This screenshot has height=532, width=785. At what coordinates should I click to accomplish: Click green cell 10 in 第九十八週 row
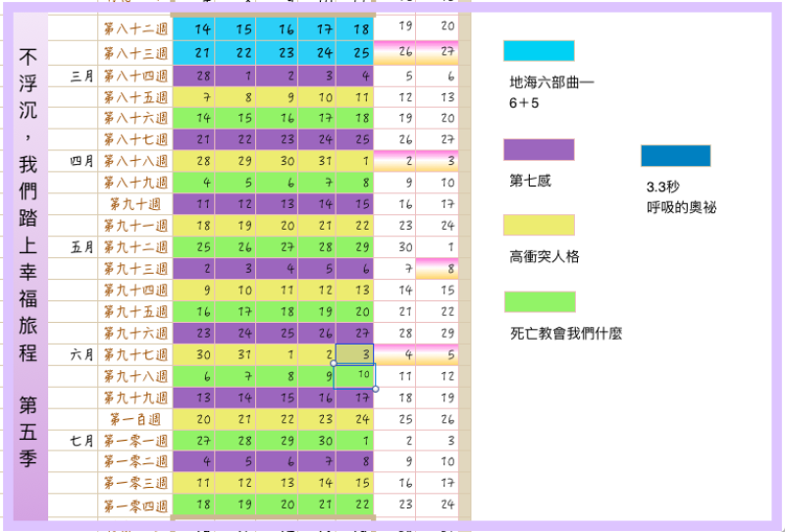coord(354,376)
